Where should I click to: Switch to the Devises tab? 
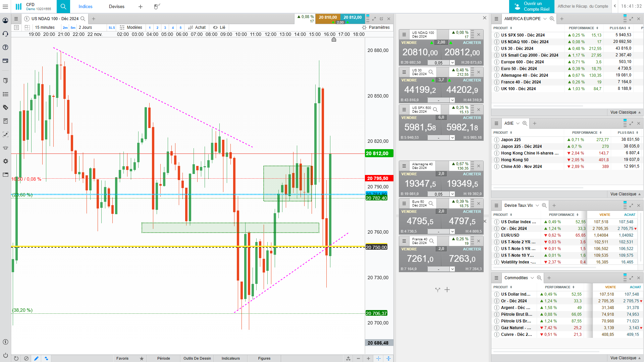coord(116,6)
